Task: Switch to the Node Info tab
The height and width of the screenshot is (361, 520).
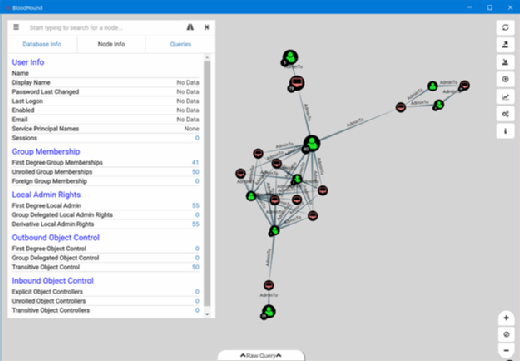Action: [111, 44]
